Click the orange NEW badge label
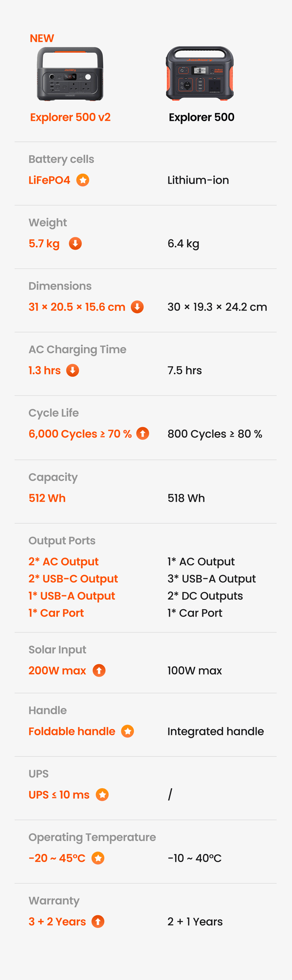Viewport: 292px width, 980px height. click(42, 38)
